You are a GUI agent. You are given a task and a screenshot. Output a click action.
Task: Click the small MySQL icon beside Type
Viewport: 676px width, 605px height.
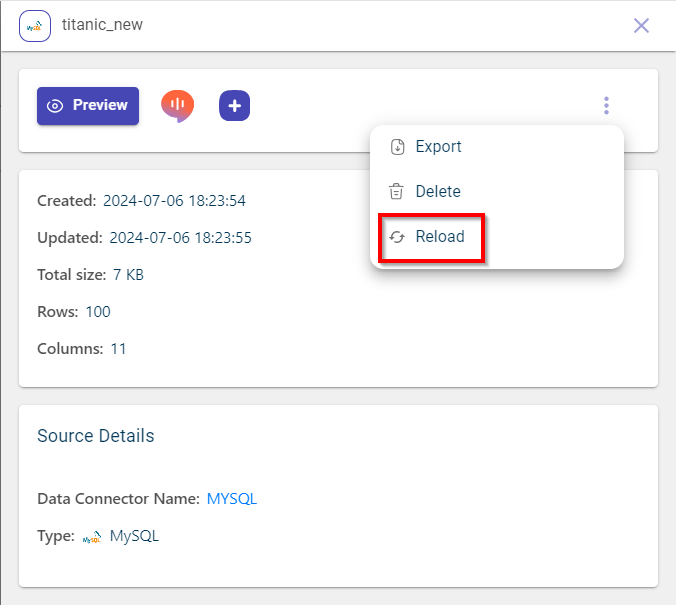92,537
